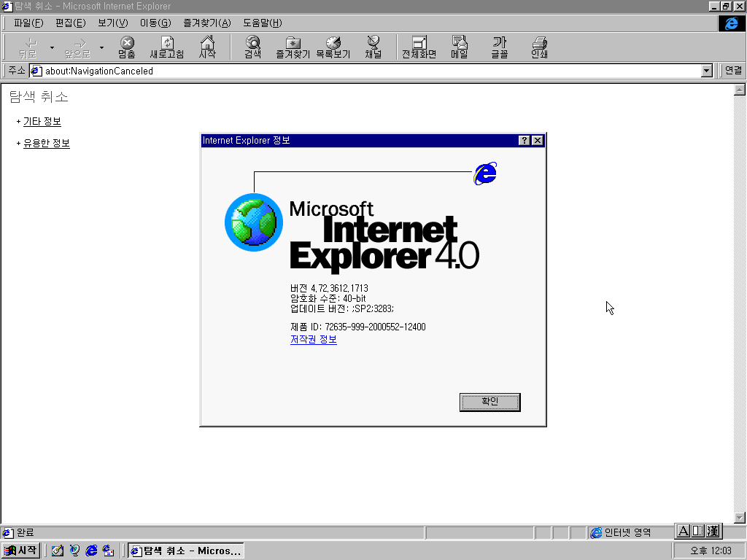Image resolution: width=747 pixels, height=560 pixels.
Task: Print the page with 인쇄 icon
Action: pos(539,47)
